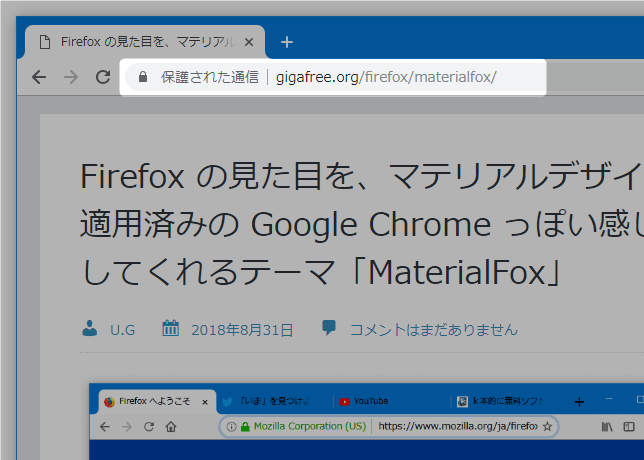Viewport: 644px width, 460px height.
Task: Click the date 2018年8月31日
Action: [x=242, y=330]
